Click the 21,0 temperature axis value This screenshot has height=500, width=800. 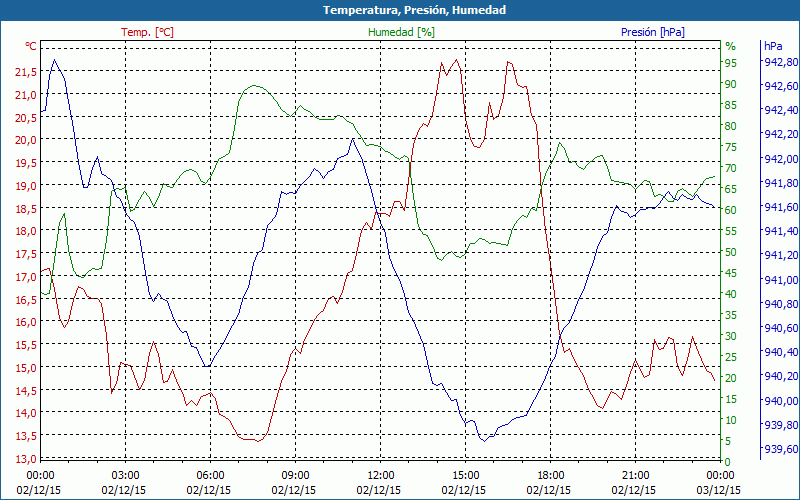coord(26,95)
